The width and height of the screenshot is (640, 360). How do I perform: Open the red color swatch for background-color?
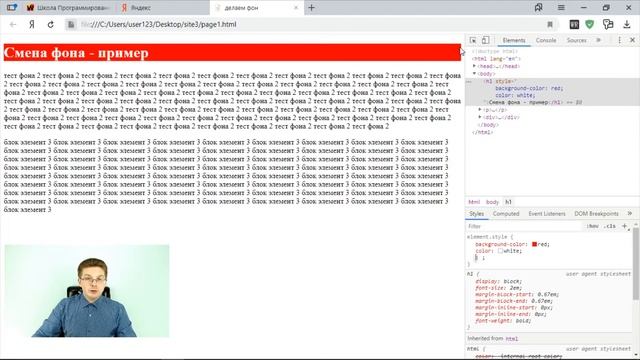(534, 244)
